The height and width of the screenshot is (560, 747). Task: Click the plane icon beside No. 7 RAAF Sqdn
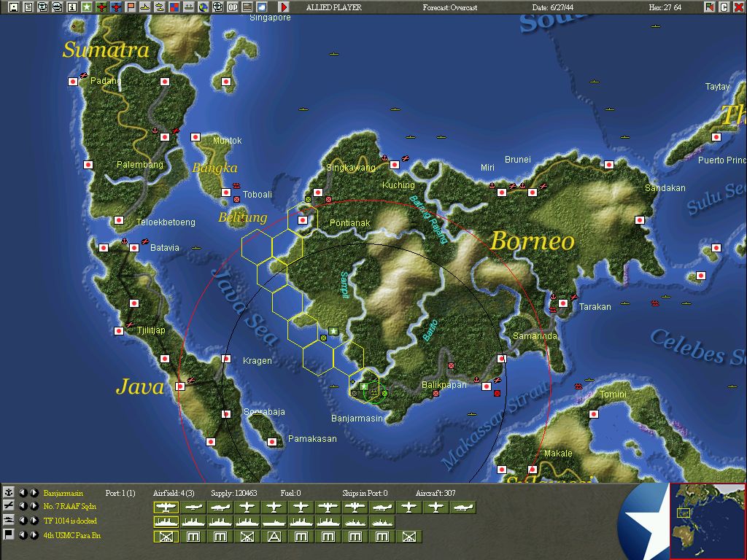pyautogui.click(x=9, y=506)
